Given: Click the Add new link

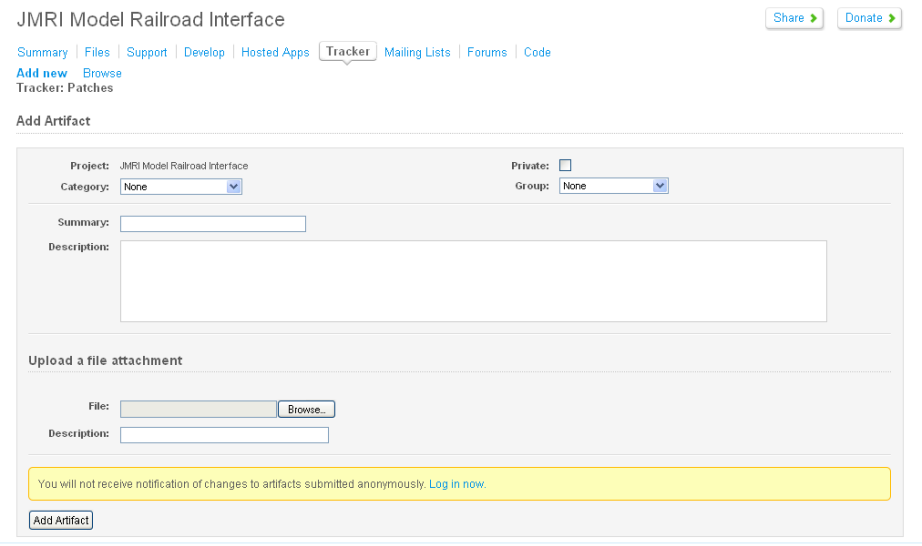Looking at the screenshot, I should [x=42, y=73].
